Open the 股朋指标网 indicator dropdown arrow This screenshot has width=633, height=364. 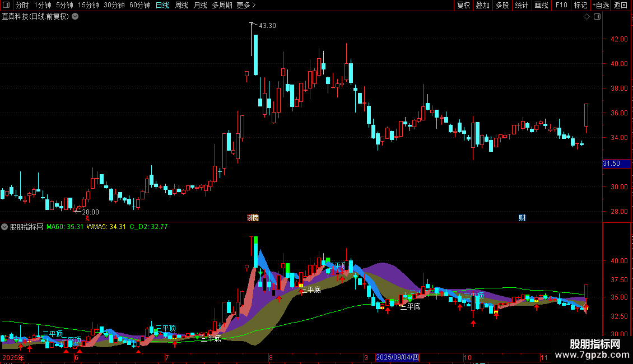[x=4, y=227]
